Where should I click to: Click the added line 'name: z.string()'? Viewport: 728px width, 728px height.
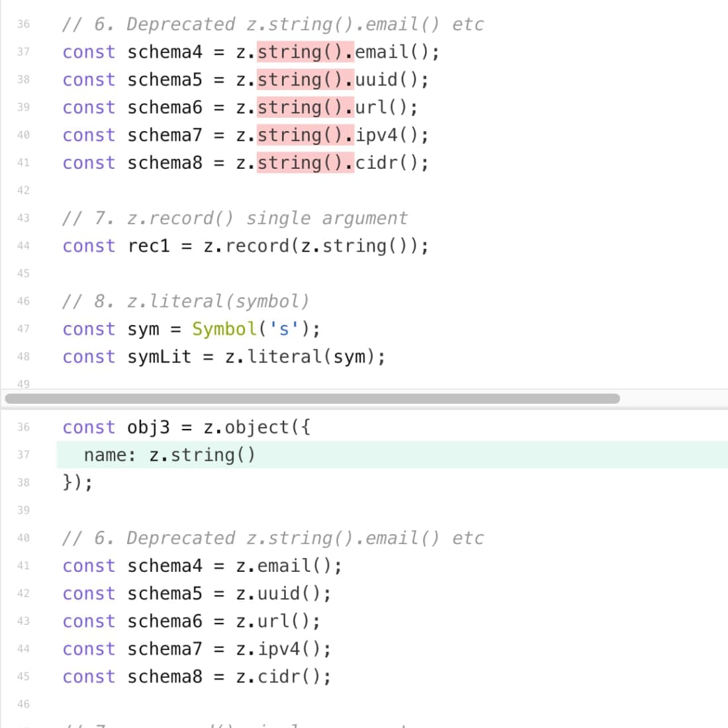392,455
